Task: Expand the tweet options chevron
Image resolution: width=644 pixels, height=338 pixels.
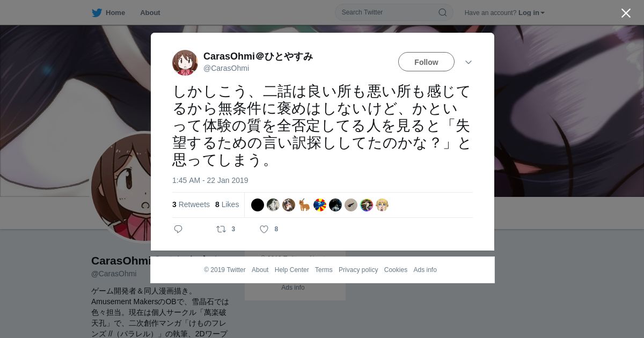Action: tap(469, 62)
